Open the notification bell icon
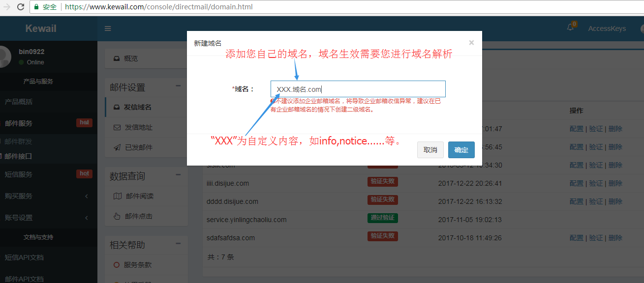Viewport: 644px width, 283px height. 571,28
